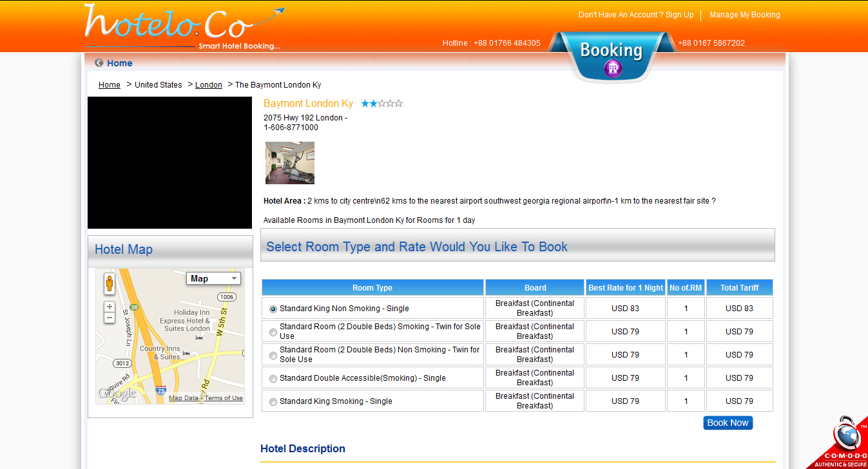The width and height of the screenshot is (868, 469).
Task: Click the Google logo on the map
Action: point(117,393)
